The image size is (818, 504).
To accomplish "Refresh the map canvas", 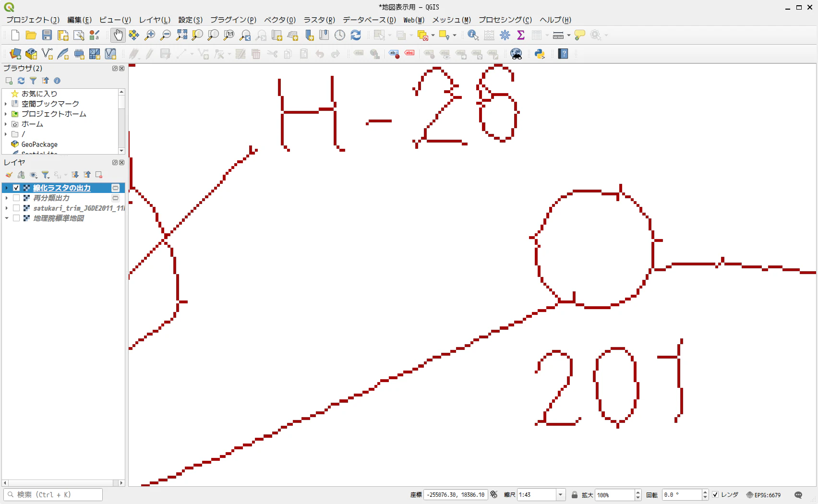I will 356,35.
